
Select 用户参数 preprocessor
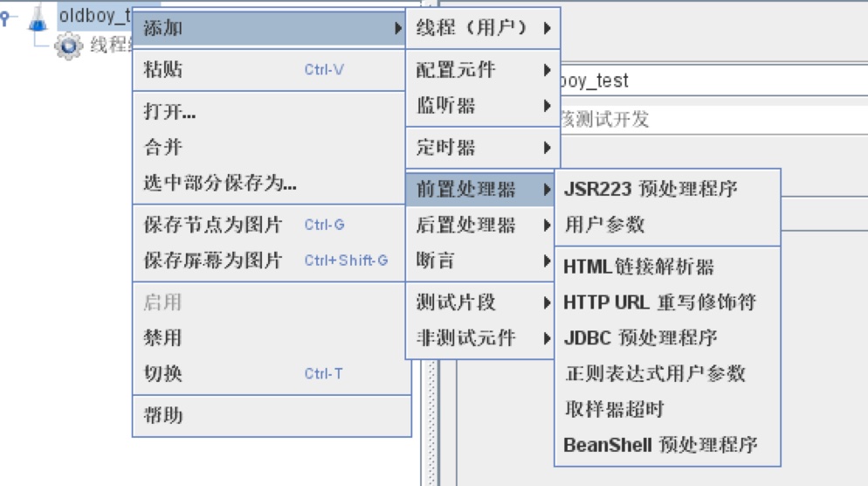click(x=604, y=225)
